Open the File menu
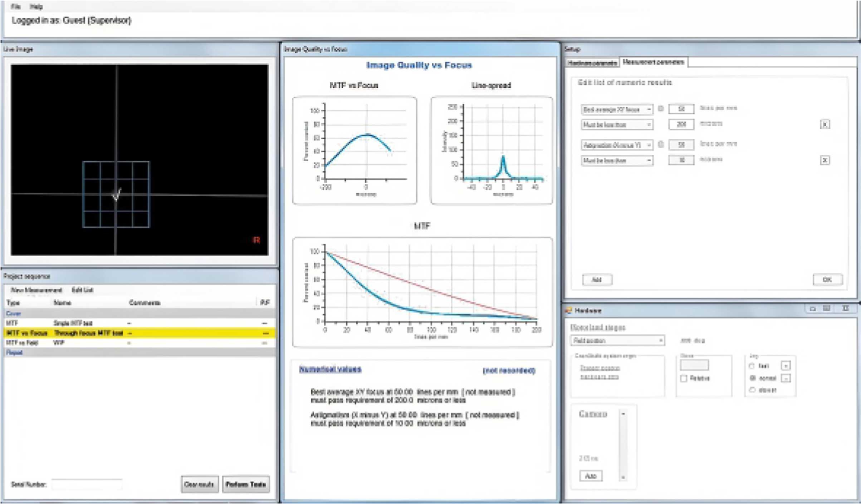861x504 pixels. (15, 6)
